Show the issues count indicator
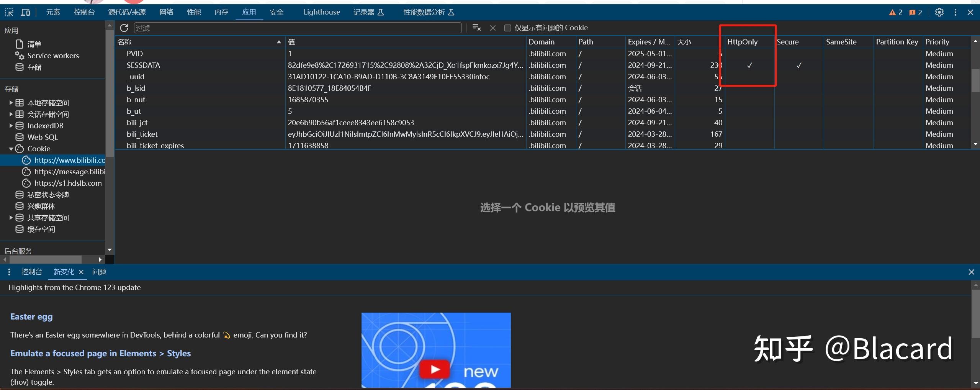The height and width of the screenshot is (390, 980). tap(916, 12)
